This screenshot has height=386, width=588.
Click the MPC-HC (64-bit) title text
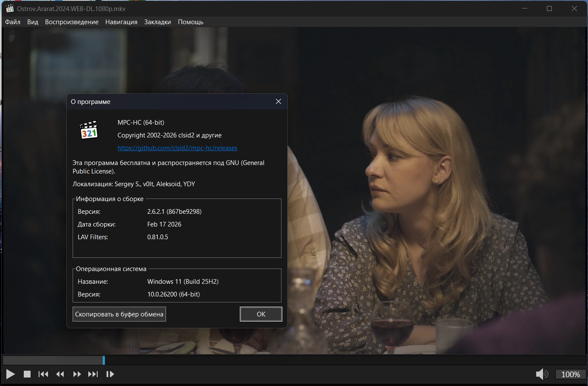pos(141,122)
